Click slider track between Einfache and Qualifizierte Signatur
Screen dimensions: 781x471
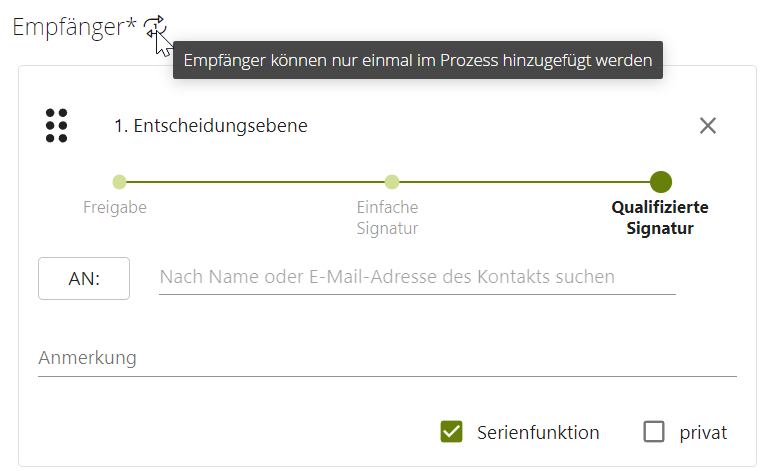tap(525, 182)
